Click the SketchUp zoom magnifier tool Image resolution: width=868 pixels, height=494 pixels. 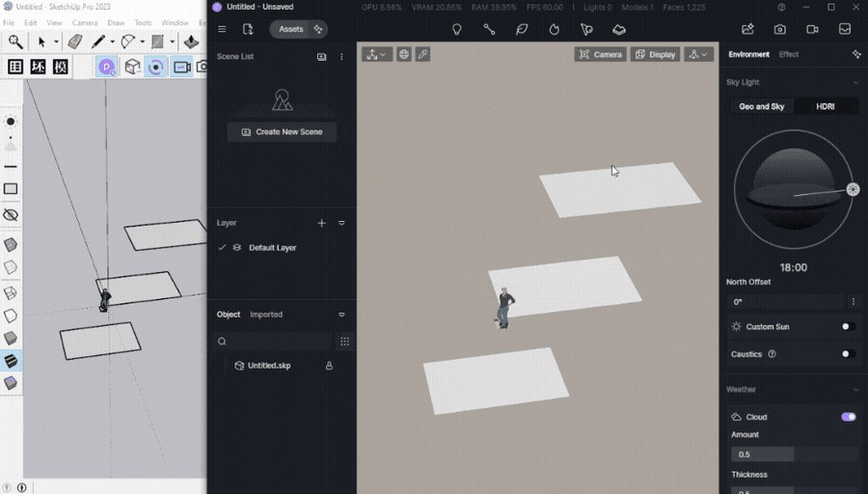(15, 41)
